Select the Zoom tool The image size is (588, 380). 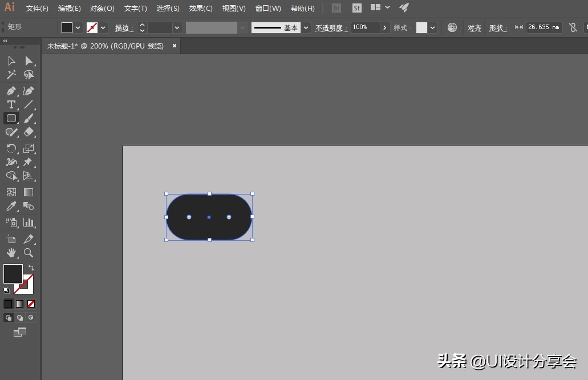click(28, 253)
